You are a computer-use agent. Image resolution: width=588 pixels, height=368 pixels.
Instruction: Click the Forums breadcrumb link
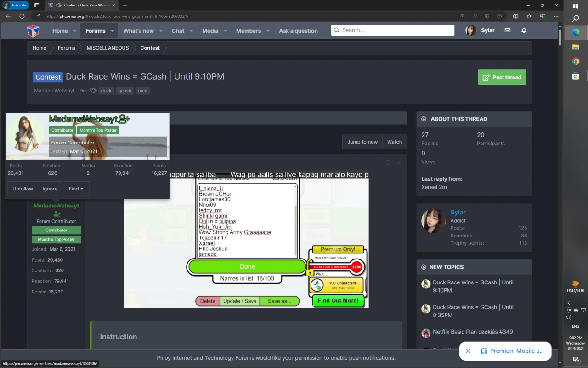pyautogui.click(x=66, y=48)
